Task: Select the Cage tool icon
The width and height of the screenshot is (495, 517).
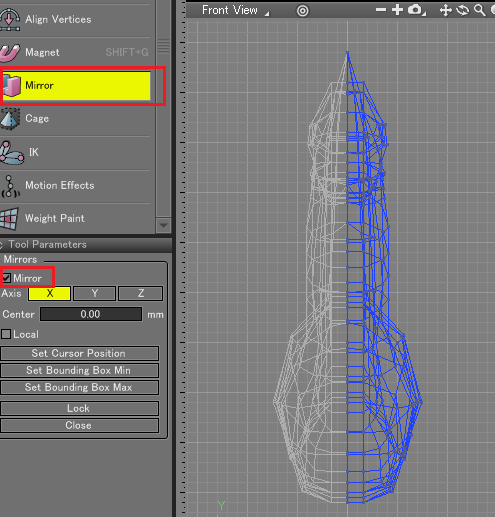Action: 10,119
